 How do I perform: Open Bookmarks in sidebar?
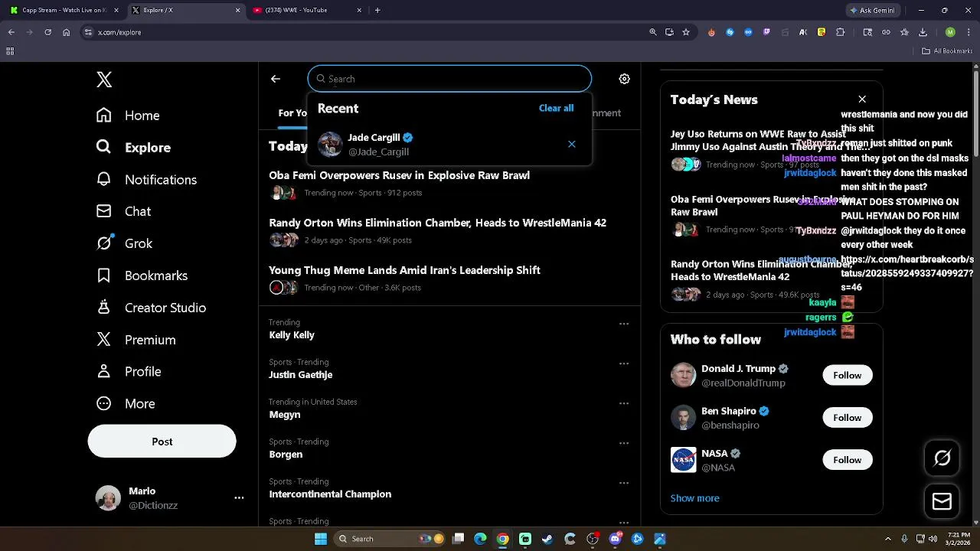point(142,275)
